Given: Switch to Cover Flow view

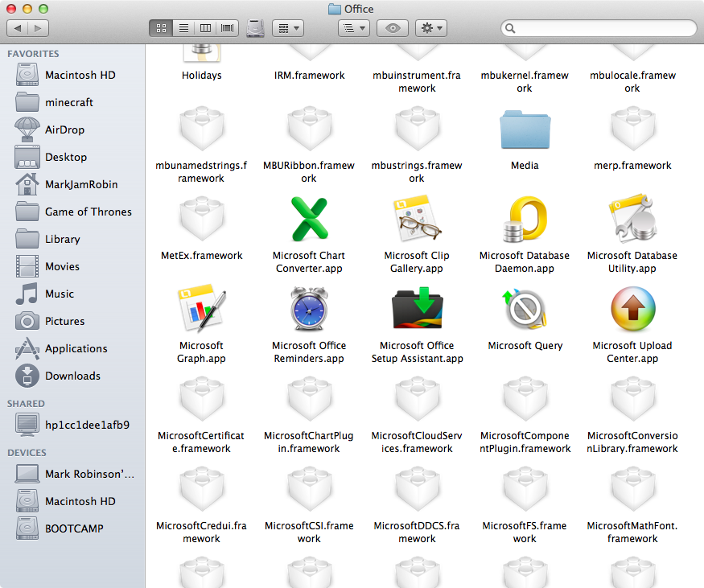Looking at the screenshot, I should click(228, 28).
